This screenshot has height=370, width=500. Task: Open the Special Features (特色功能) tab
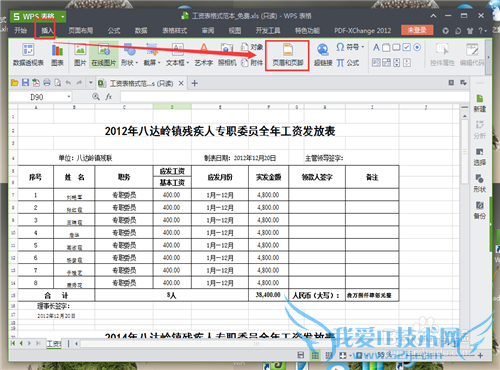pos(307,31)
